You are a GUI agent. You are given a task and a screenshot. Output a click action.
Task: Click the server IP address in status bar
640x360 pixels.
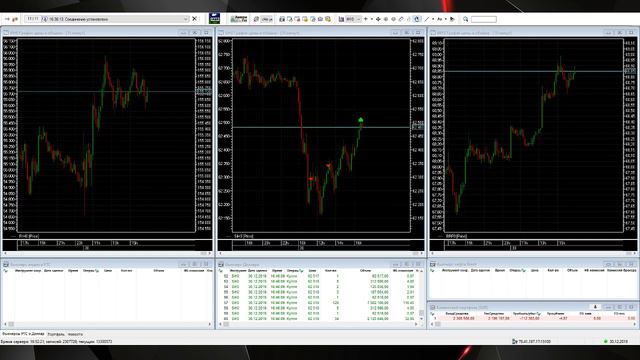(534, 341)
